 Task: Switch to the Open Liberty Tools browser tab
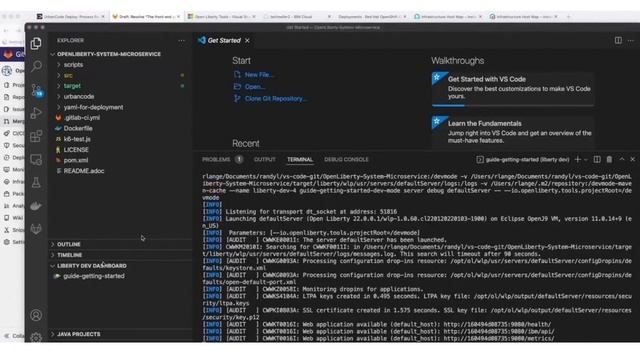pyautogui.click(x=222, y=16)
